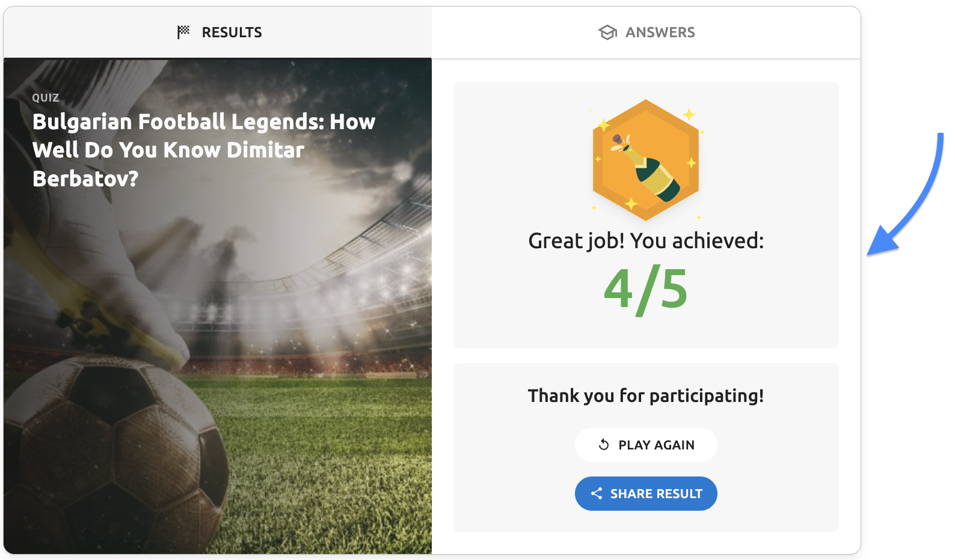Click the yellow sparkle at the badge's top right
This screenshot has width=955, height=560.
point(689,114)
